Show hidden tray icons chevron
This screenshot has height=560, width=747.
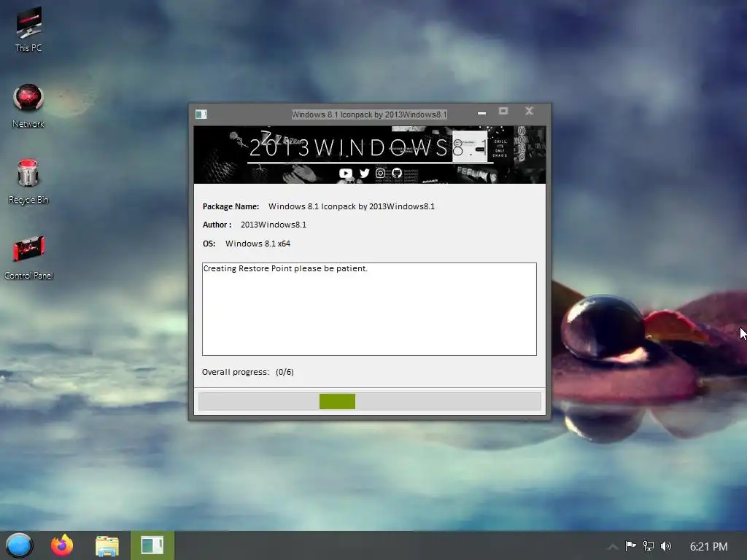click(x=613, y=547)
